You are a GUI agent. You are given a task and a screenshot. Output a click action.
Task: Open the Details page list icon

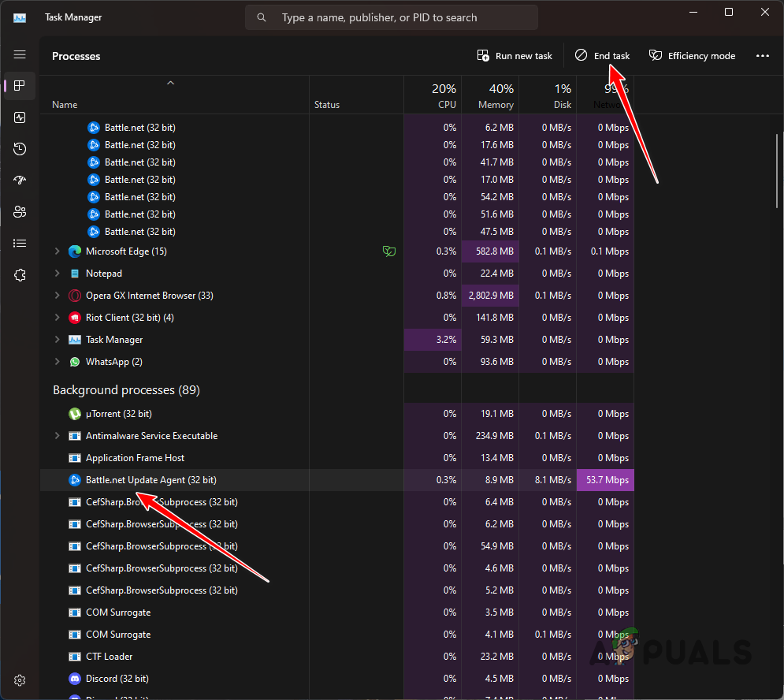pos(20,244)
